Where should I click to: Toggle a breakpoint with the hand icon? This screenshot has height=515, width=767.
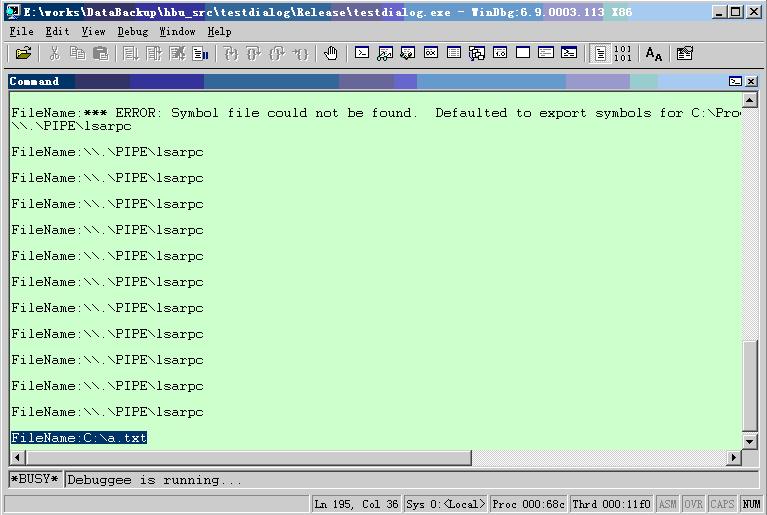click(331, 53)
